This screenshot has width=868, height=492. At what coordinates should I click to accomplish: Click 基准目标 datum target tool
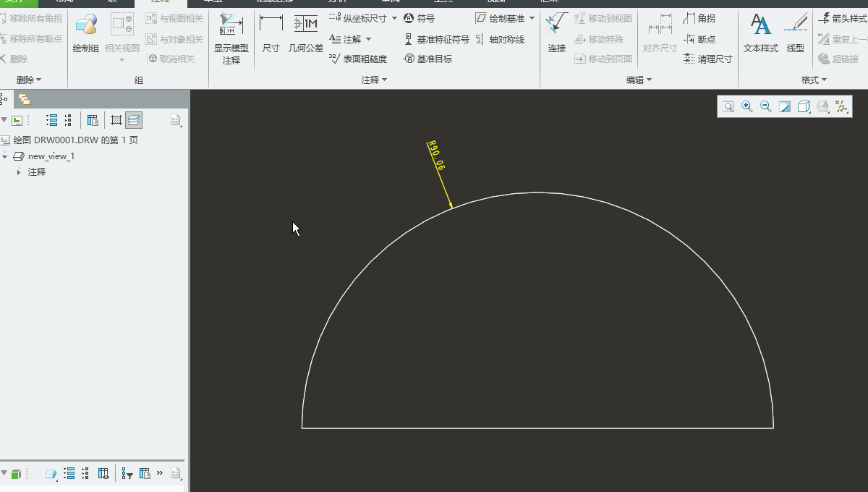427,59
